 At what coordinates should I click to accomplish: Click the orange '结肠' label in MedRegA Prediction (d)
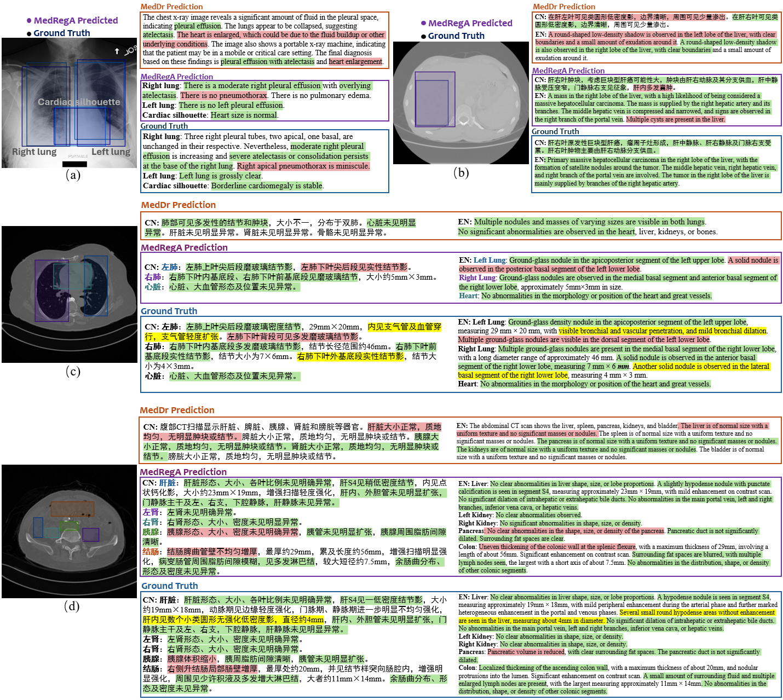click(151, 552)
